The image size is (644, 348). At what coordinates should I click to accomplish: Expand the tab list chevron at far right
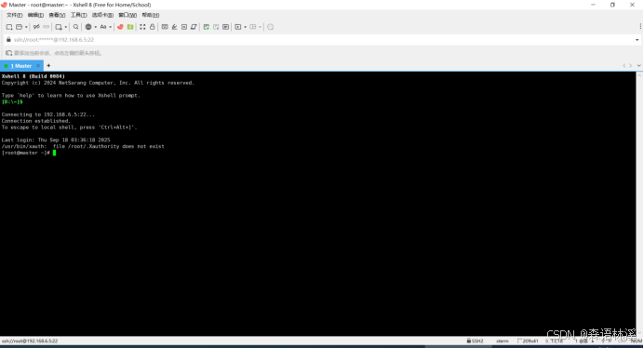[x=638, y=66]
